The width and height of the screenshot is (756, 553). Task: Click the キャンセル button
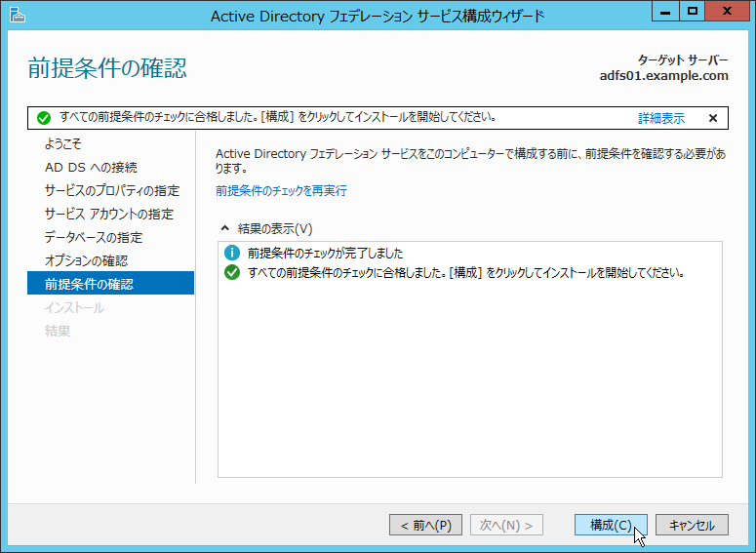692,525
